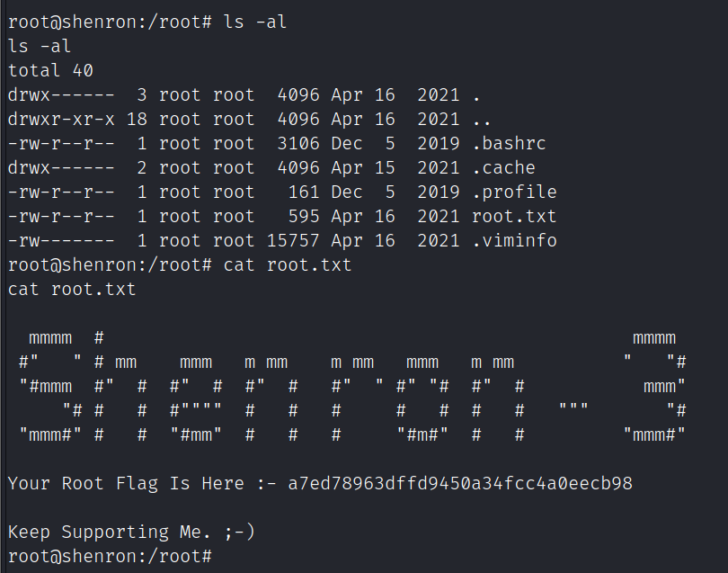
Task: Click "Keep Supporting Me" text line
Action: (131, 532)
